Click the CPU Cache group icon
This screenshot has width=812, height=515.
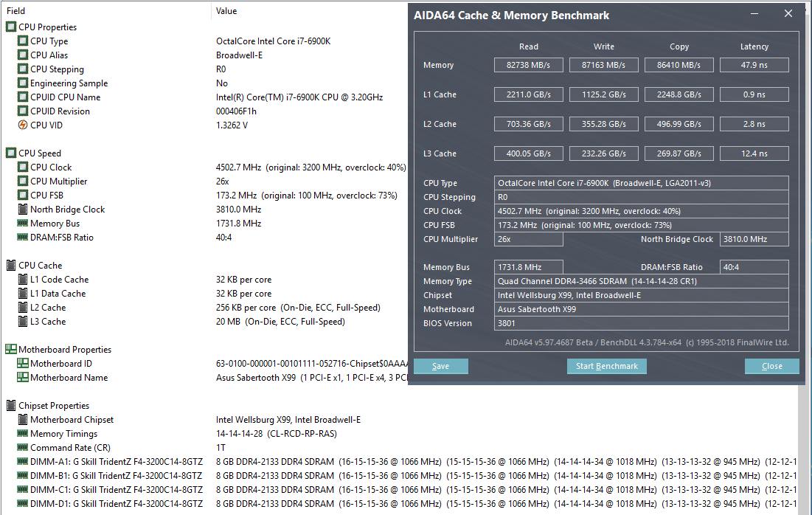tap(11, 266)
